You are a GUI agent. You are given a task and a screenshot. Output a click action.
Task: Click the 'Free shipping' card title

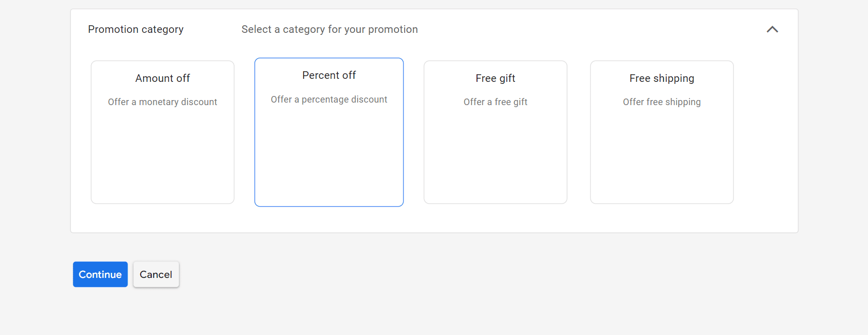coord(662,78)
